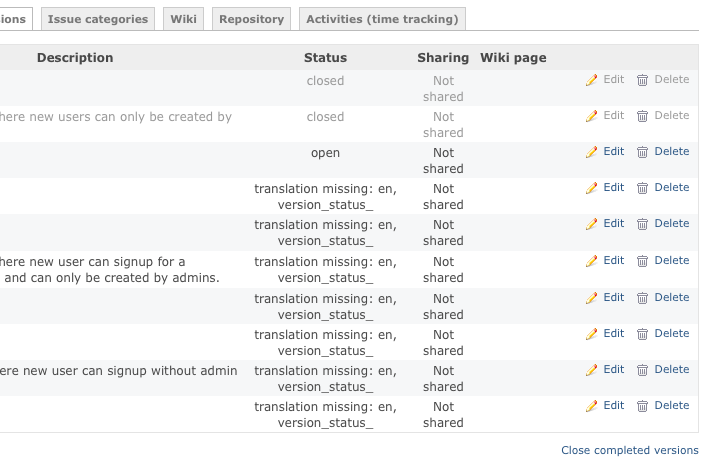Click the Close completed versions link
The width and height of the screenshot is (706, 461).
click(x=629, y=450)
